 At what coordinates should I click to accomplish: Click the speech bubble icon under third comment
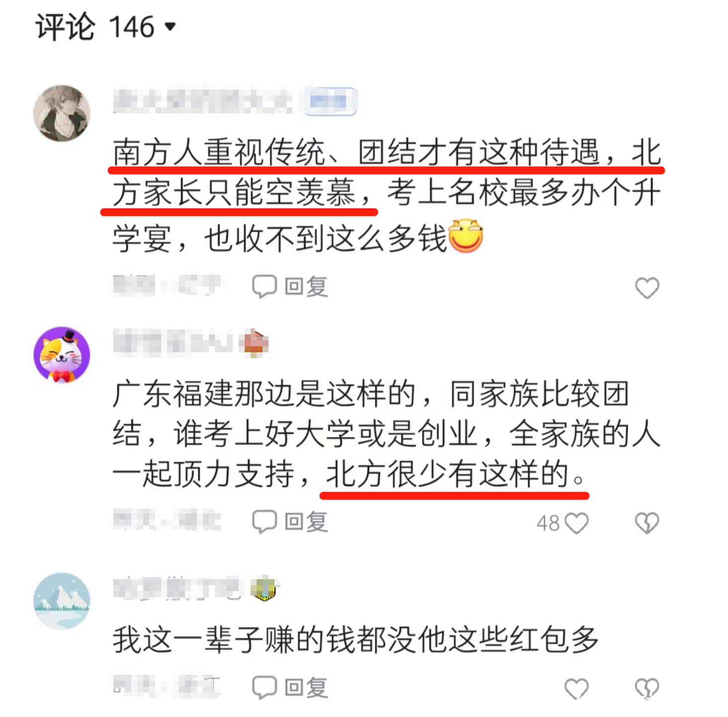coord(265,688)
